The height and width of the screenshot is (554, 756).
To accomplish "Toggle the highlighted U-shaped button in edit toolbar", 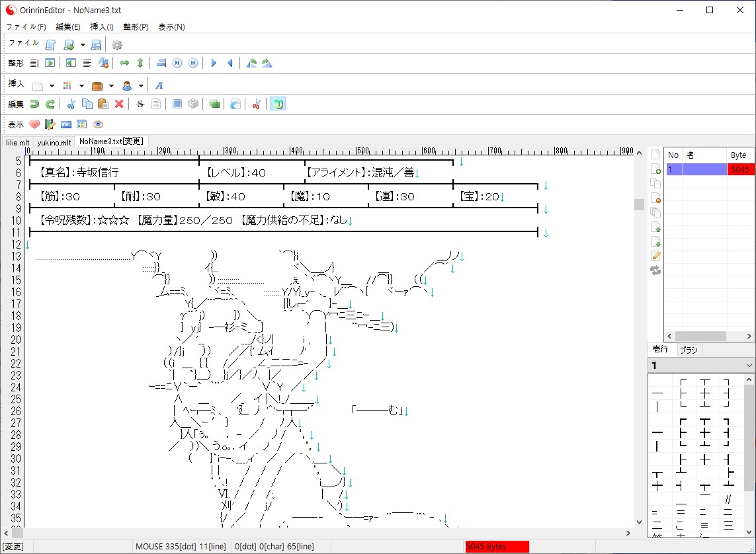I will point(278,104).
